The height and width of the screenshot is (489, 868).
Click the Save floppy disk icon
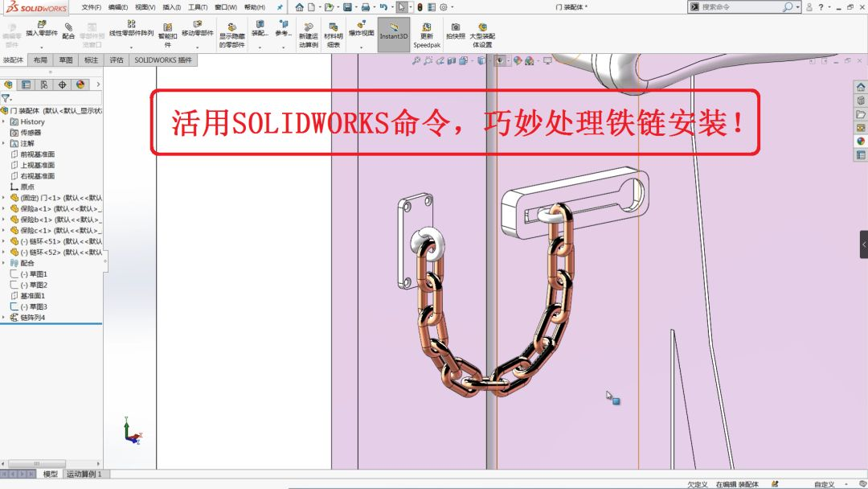coord(347,7)
